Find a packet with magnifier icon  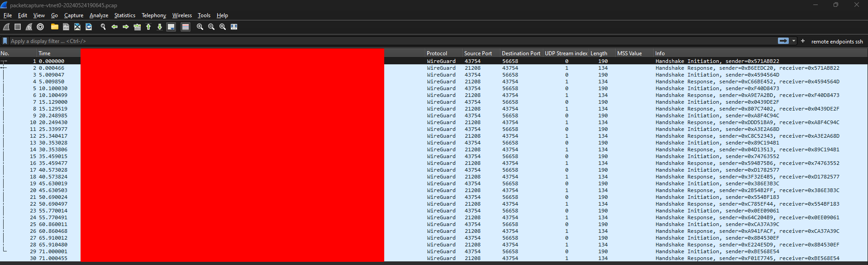(103, 27)
